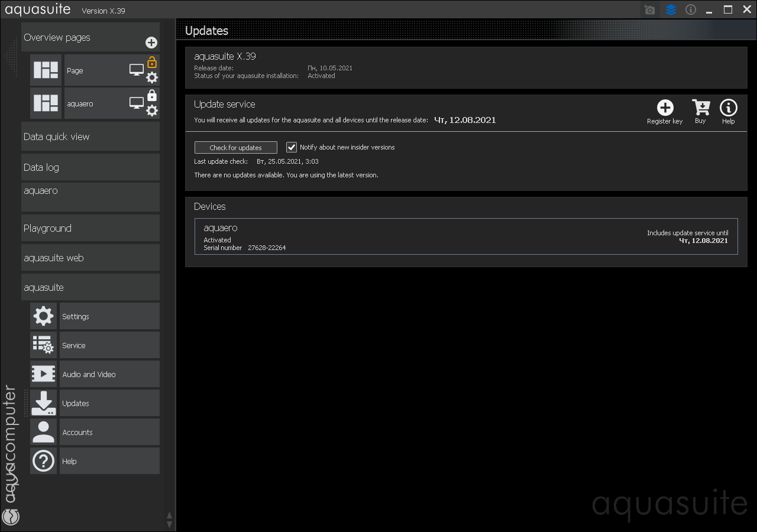
Task: Click the Settings gear icon under aquasuite
Action: pyautogui.click(x=44, y=316)
